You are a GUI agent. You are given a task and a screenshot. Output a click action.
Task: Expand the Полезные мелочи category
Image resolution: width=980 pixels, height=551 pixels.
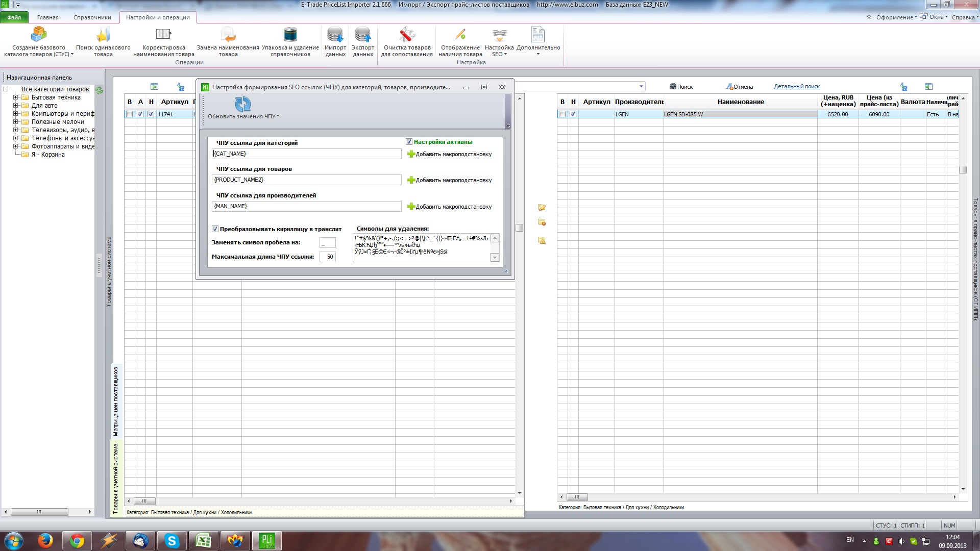click(15, 122)
